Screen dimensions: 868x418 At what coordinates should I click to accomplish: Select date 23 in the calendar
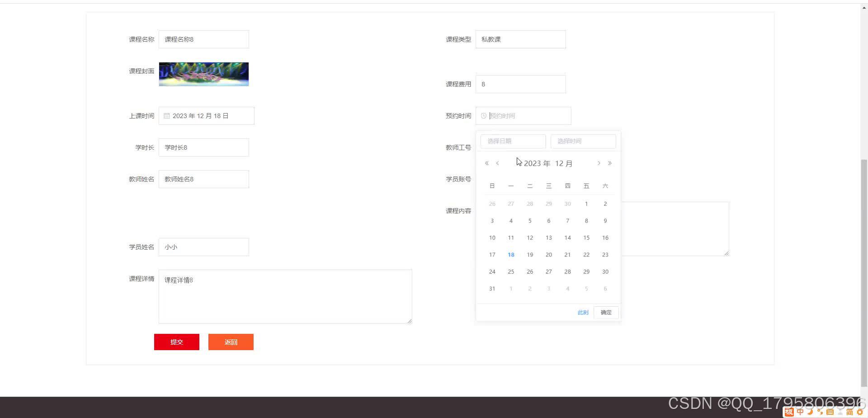pyautogui.click(x=605, y=255)
